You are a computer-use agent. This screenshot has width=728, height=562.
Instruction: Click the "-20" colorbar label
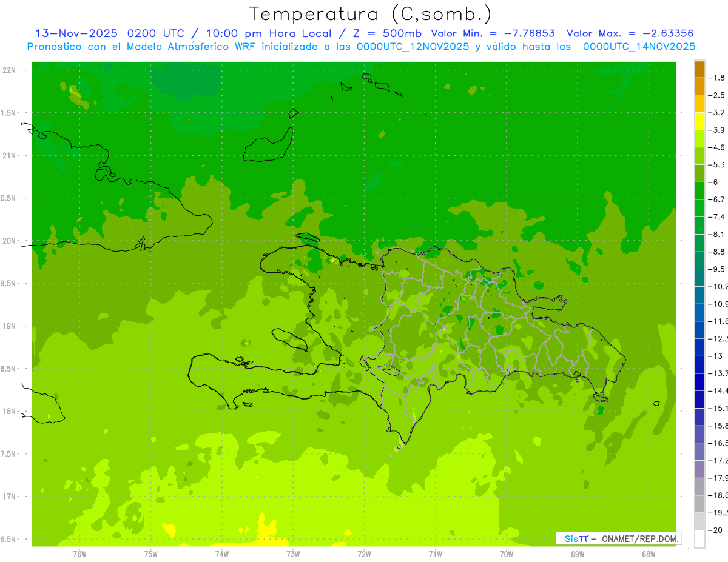715,530
